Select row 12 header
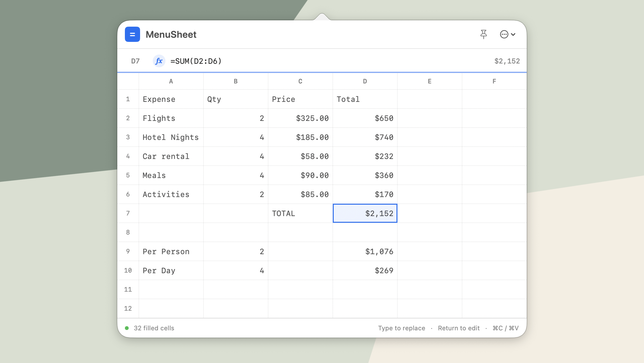644x363 pixels. tap(128, 308)
